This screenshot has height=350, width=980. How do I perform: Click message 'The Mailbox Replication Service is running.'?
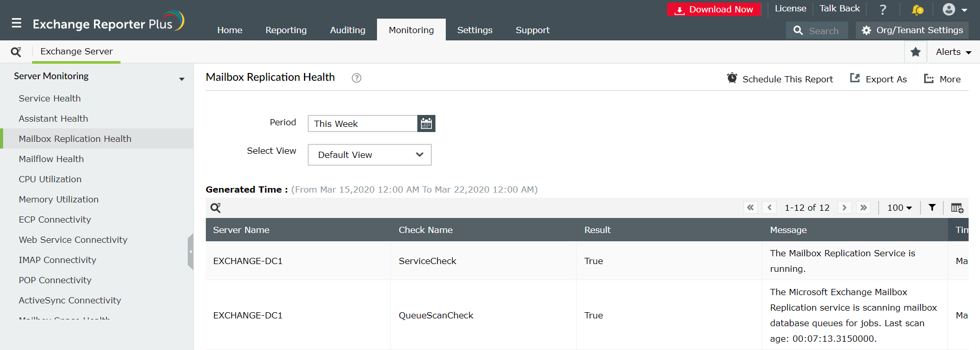[842, 261]
